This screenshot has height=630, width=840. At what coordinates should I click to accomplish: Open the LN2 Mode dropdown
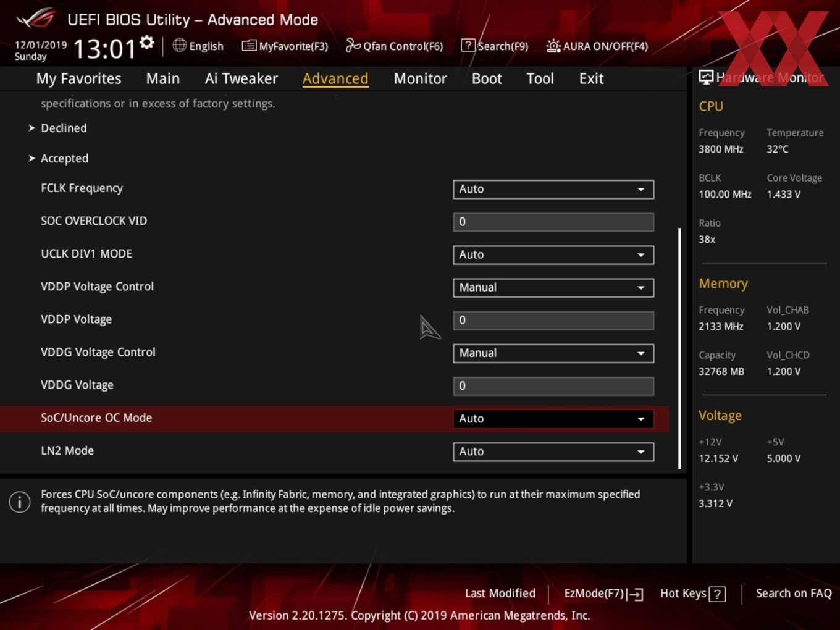pos(553,451)
